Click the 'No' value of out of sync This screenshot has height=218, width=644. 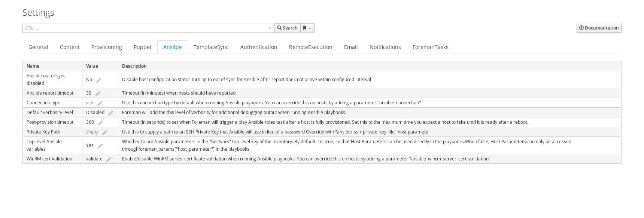coord(89,80)
